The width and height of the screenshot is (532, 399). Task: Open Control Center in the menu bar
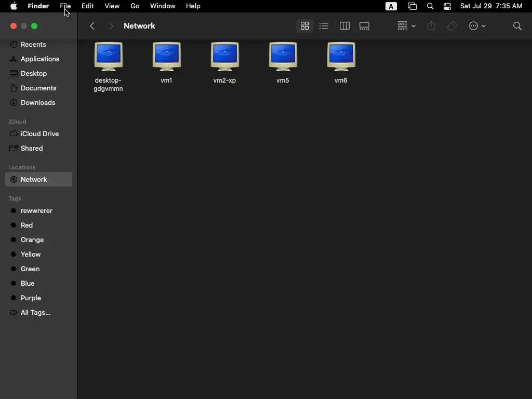(447, 6)
